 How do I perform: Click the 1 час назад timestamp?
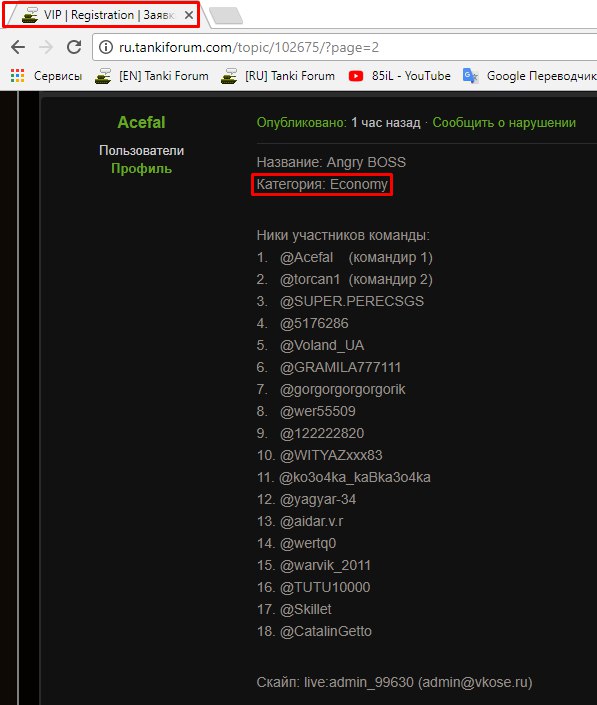click(385, 123)
